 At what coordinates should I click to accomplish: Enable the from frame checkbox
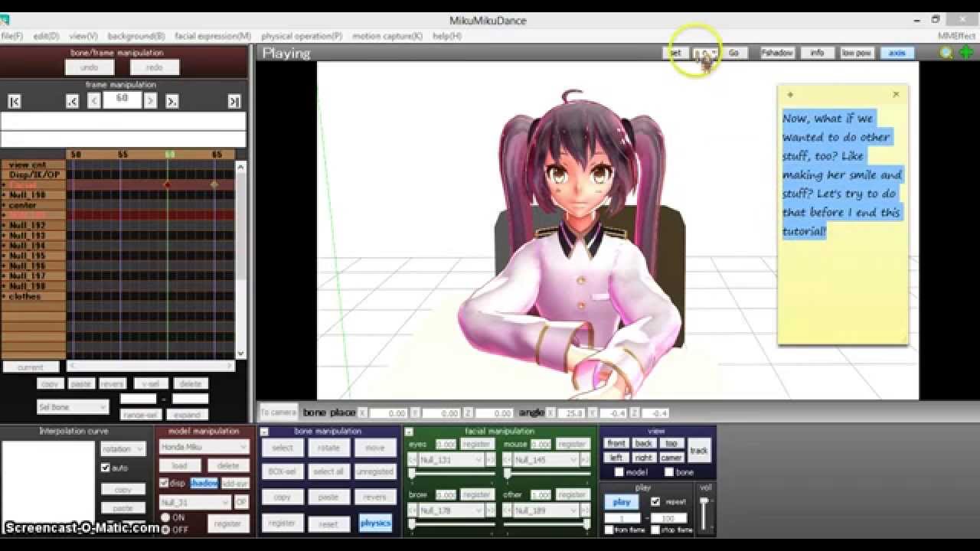(609, 530)
